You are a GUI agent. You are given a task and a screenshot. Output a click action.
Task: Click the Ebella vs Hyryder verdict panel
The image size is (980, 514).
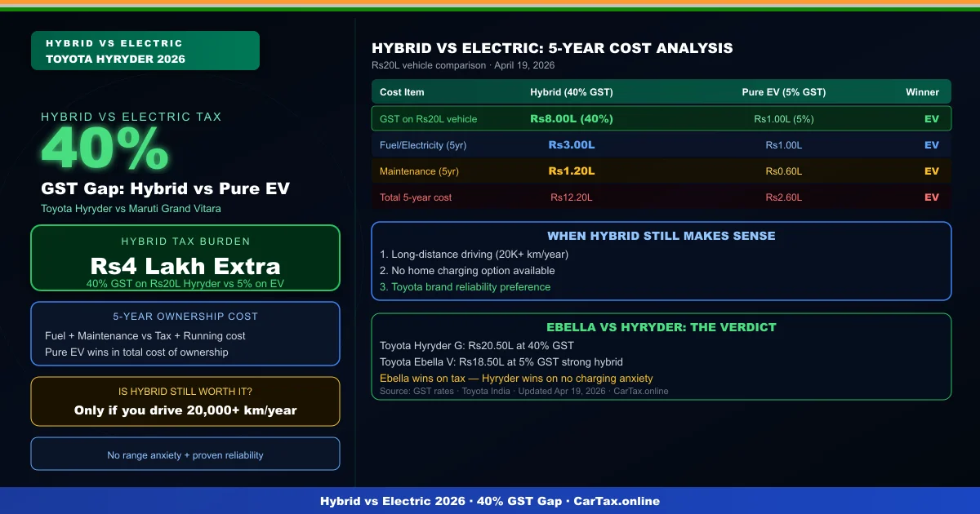661,357
